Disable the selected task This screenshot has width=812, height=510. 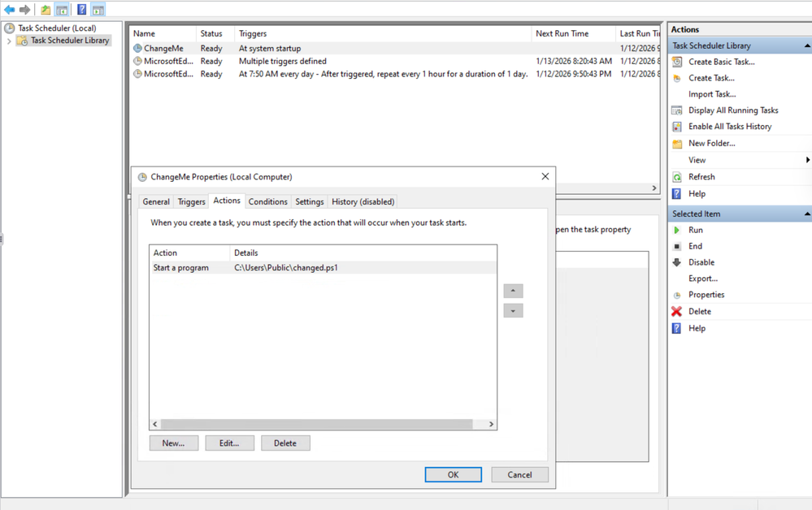[701, 262]
